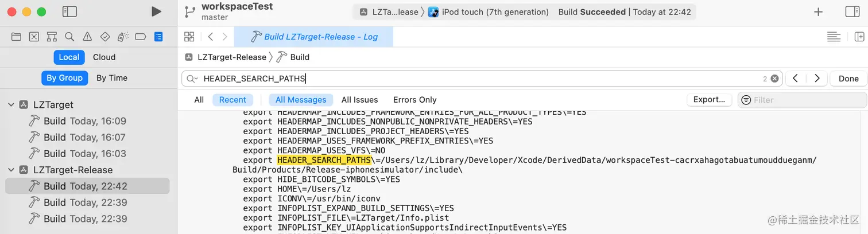Click the Build Succeeded status
This screenshot has width=868, height=234.
tap(592, 12)
